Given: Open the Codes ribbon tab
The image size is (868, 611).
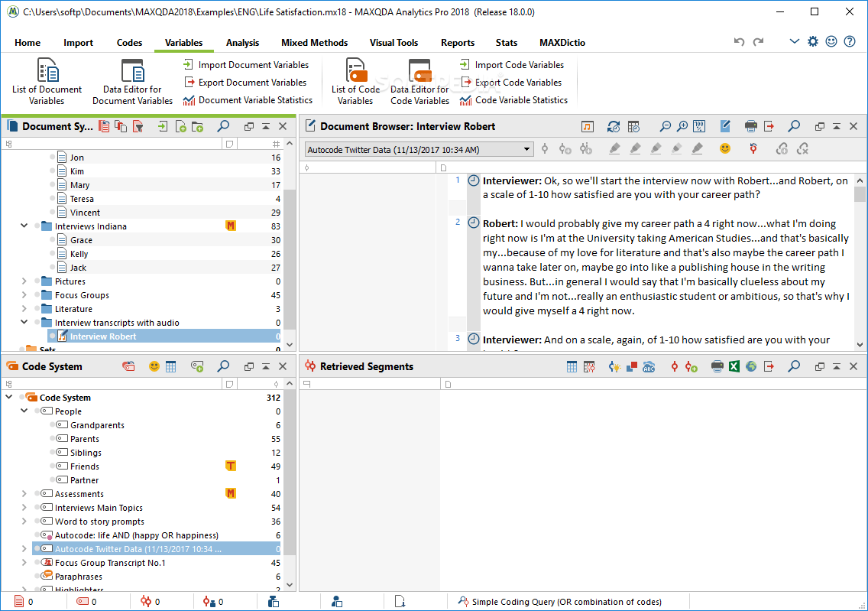Looking at the screenshot, I should [130, 43].
